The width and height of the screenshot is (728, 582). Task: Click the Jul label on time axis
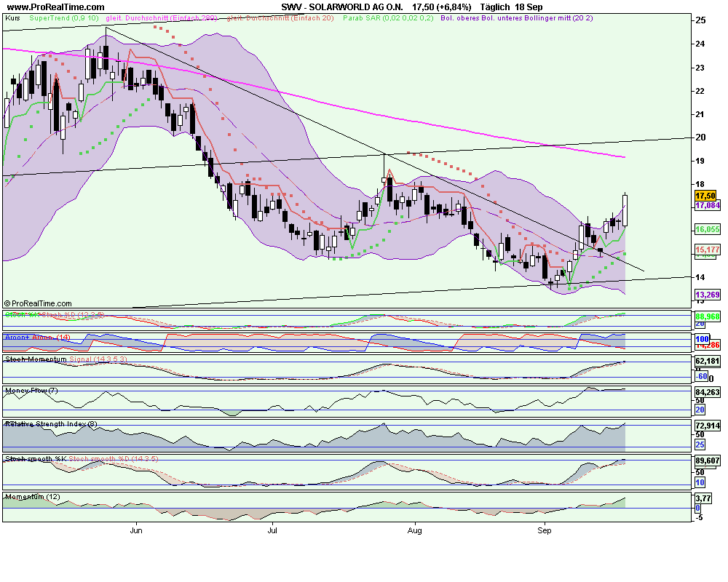[x=272, y=530]
